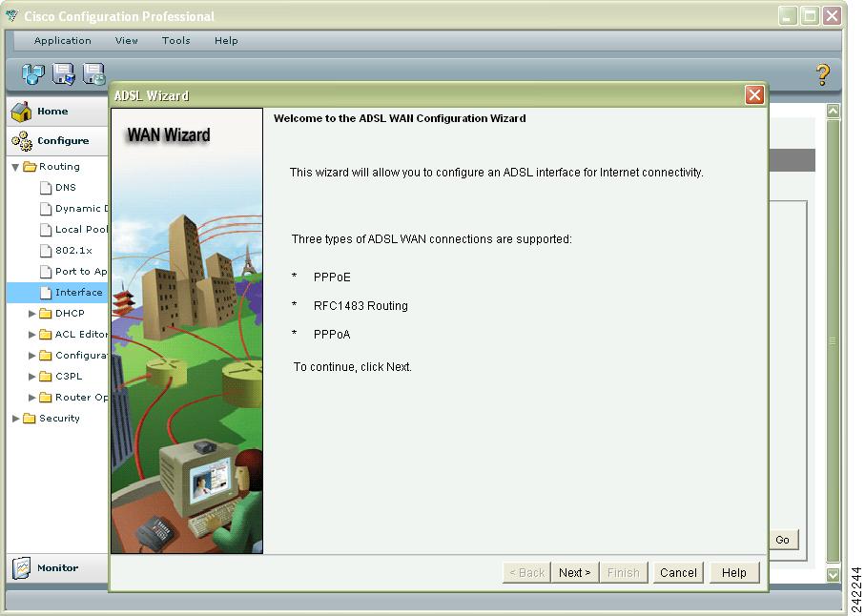Close the Cisco Configuration Professional window
This screenshot has height=616, width=865.
(x=832, y=15)
